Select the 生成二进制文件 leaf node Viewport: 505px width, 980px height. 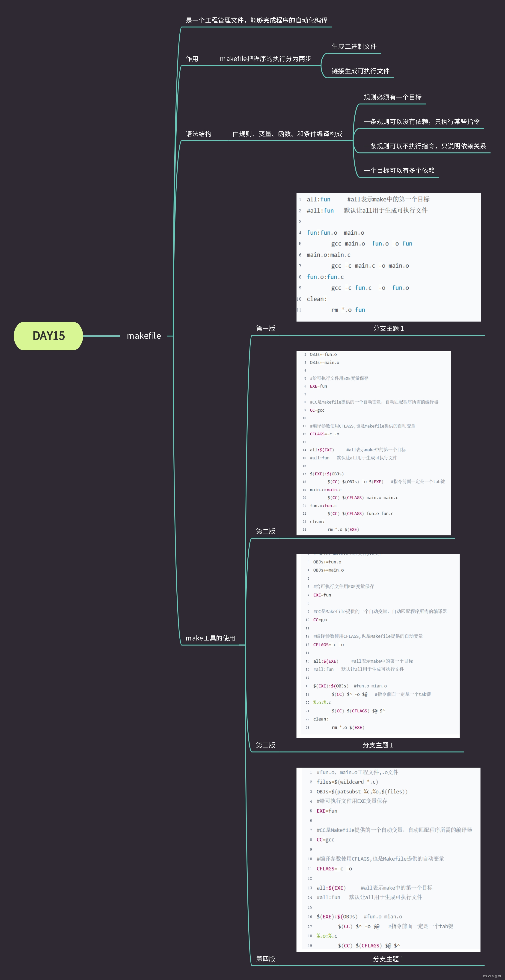click(x=354, y=46)
